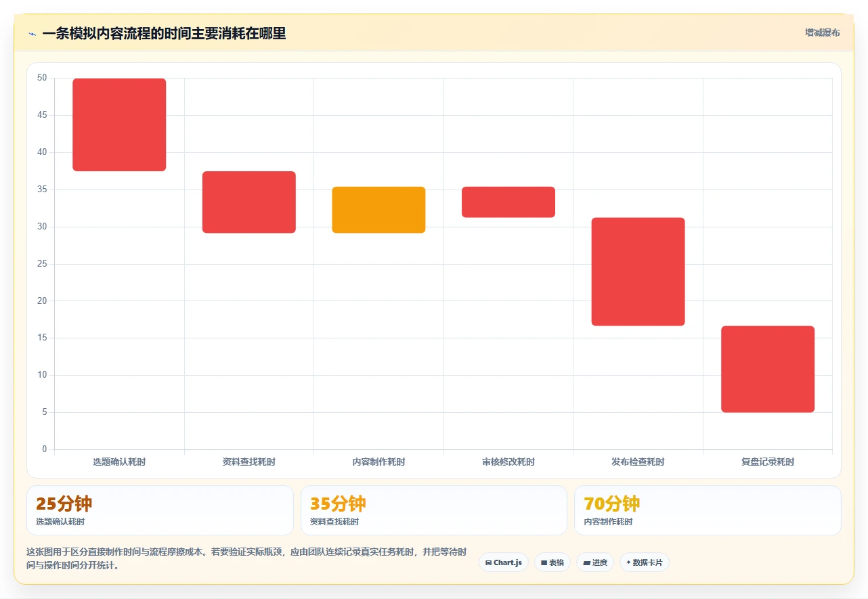The height and width of the screenshot is (599, 868).
Task: Select the 进度 chip
Action: pyautogui.click(x=595, y=562)
